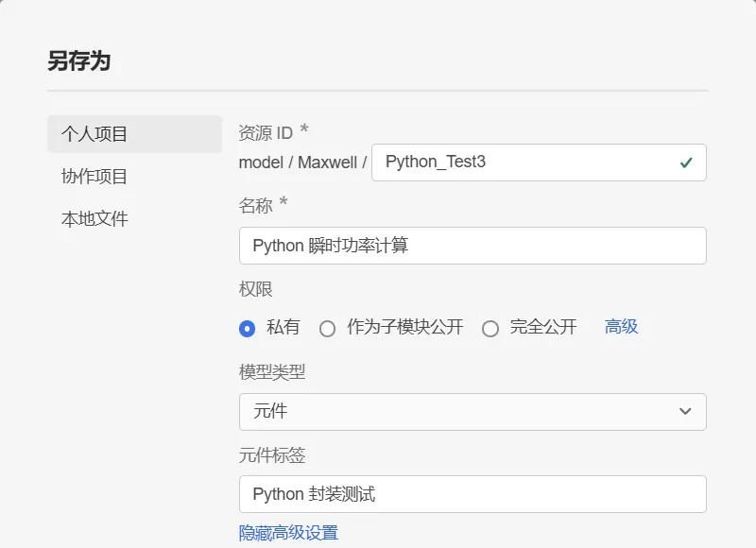756x548 pixels.
Task: Click the 名称 field with Python 瞬时功率计算
Action: coord(472,246)
